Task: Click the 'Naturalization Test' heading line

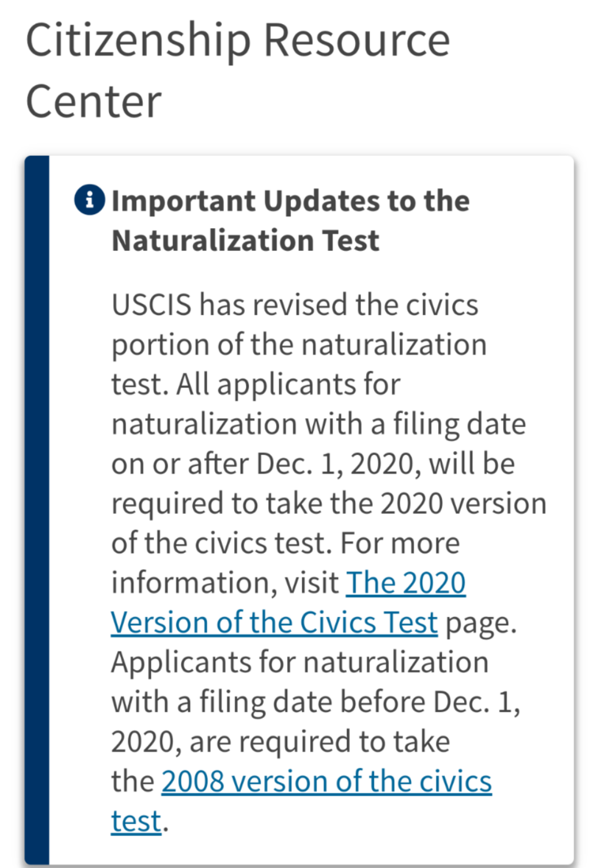Action: (x=245, y=241)
